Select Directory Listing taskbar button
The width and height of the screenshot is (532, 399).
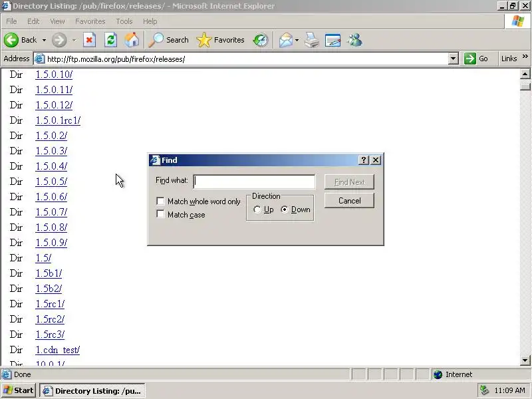pyautogui.click(x=92, y=390)
